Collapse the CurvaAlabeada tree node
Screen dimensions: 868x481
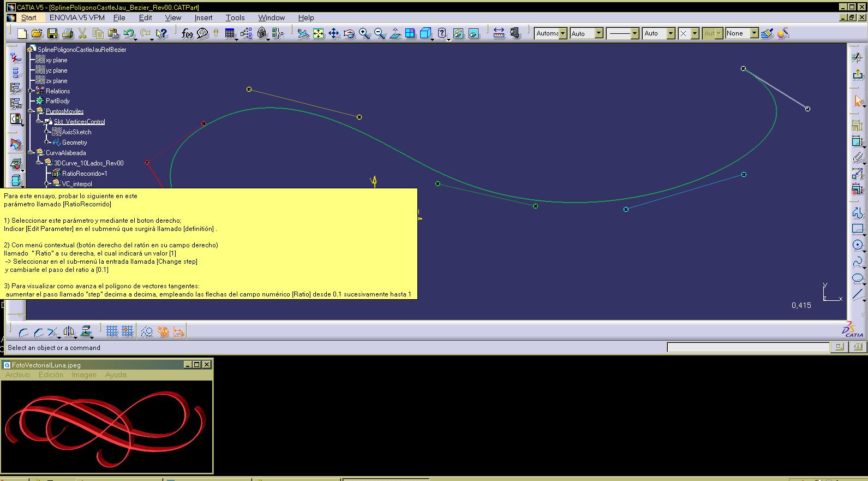[31, 152]
